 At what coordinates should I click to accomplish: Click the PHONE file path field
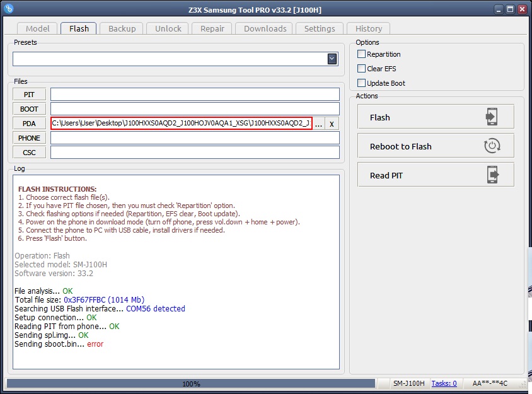pyautogui.click(x=195, y=138)
